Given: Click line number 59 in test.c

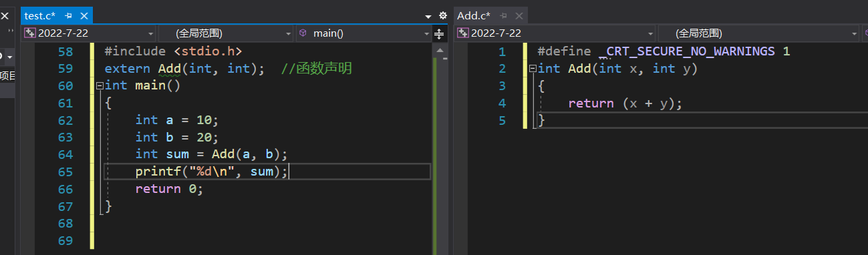Looking at the screenshot, I should [x=66, y=68].
